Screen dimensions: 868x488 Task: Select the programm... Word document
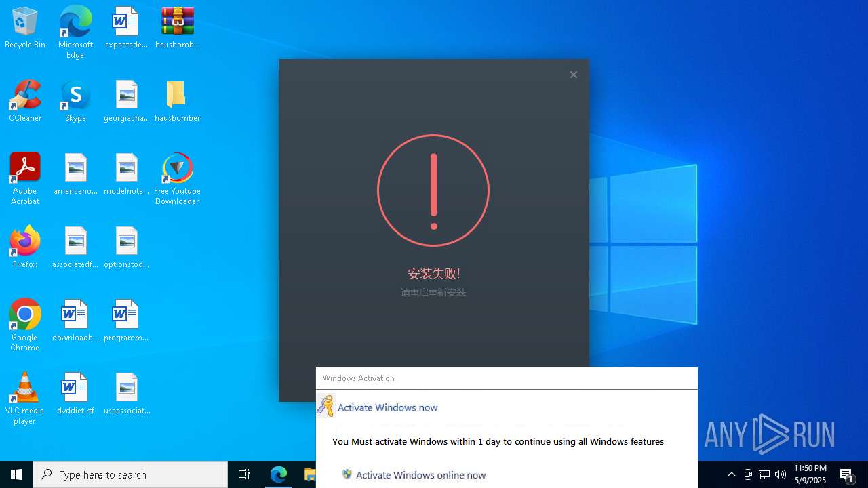(x=126, y=321)
